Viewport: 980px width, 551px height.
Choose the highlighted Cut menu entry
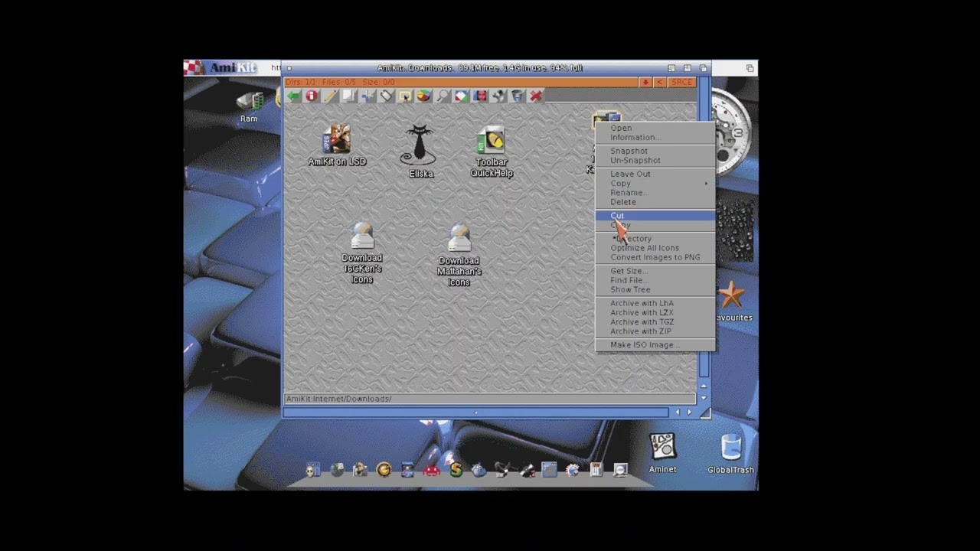(x=655, y=216)
